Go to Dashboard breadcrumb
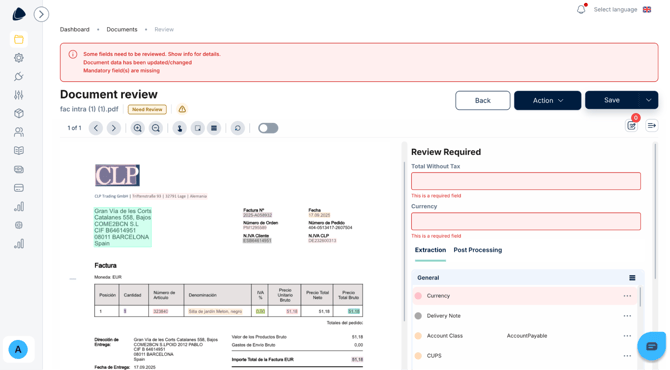 [75, 29]
